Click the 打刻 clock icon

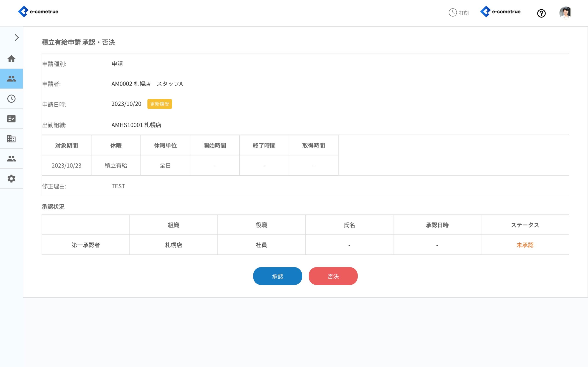point(453,12)
